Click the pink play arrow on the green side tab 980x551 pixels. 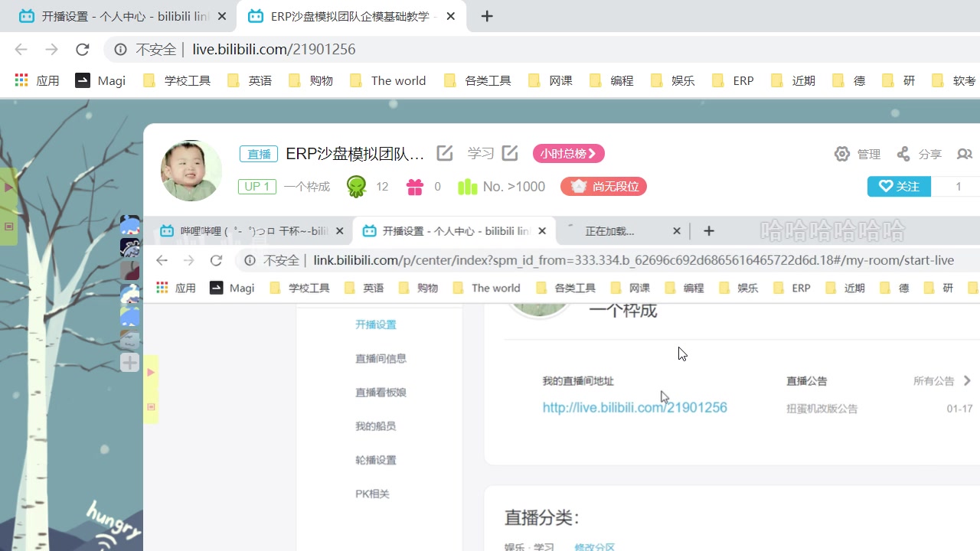coord(9,187)
